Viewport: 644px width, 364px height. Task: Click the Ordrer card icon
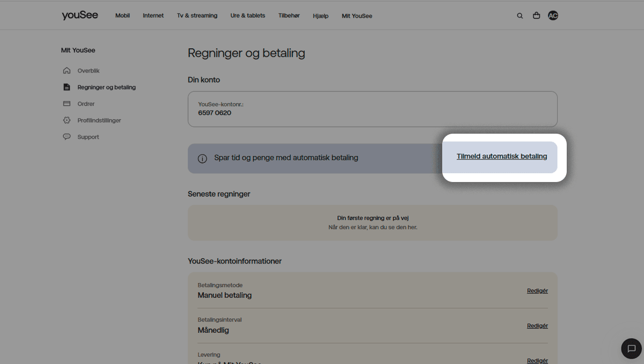[67, 104]
